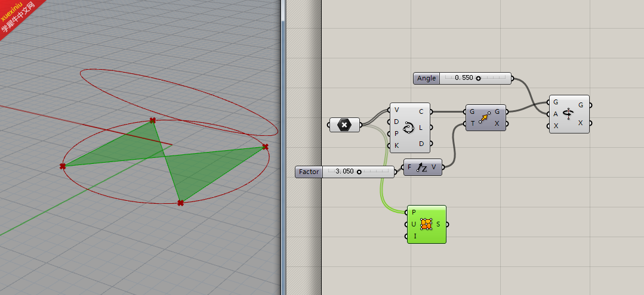Select the Rotate Axis component icon
Viewport: 644px width, 295px height.
568,114
